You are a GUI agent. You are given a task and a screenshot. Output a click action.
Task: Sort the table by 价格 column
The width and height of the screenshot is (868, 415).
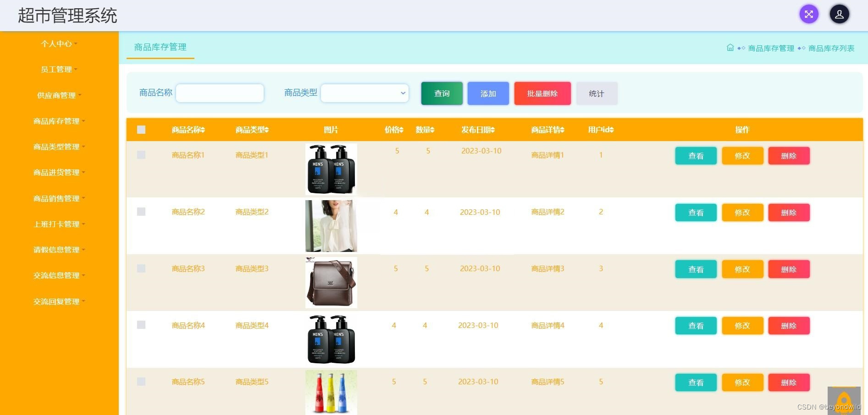pyautogui.click(x=393, y=130)
